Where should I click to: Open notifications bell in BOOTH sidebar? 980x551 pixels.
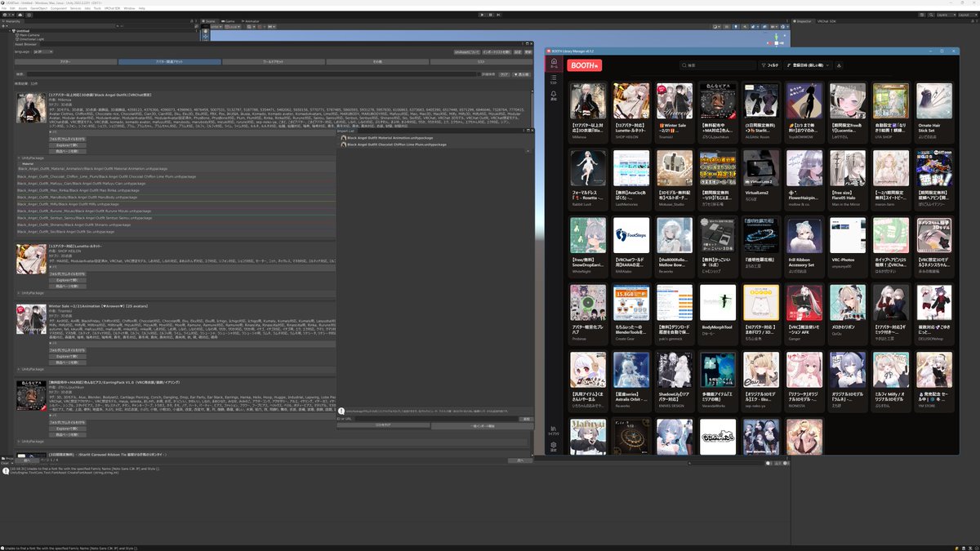tap(553, 96)
